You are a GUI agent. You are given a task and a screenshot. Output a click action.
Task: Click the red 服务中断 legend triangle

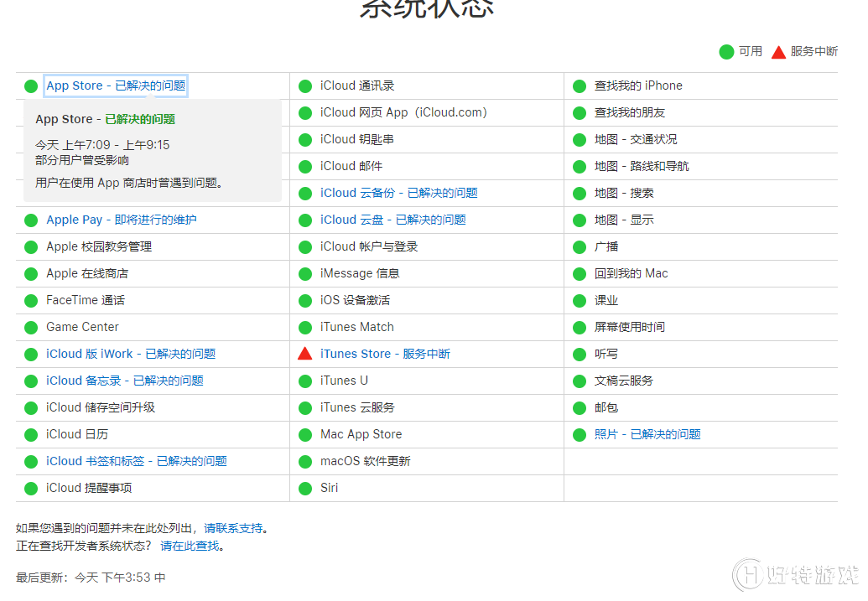(778, 52)
